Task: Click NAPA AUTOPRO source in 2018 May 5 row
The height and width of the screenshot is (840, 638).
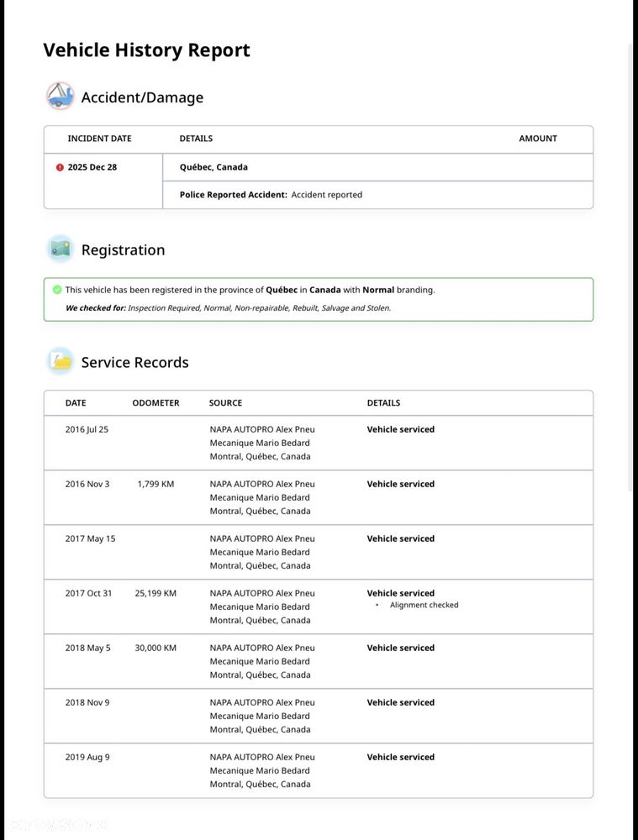Action: click(x=262, y=648)
